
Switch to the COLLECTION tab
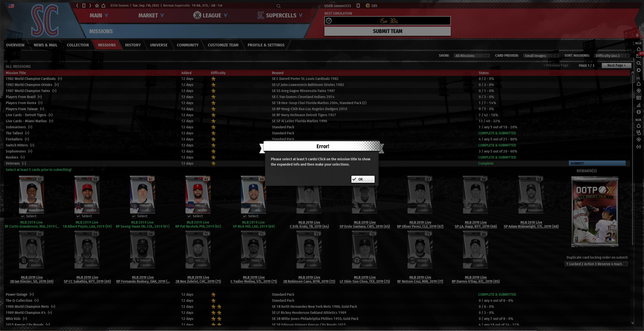pos(77,45)
